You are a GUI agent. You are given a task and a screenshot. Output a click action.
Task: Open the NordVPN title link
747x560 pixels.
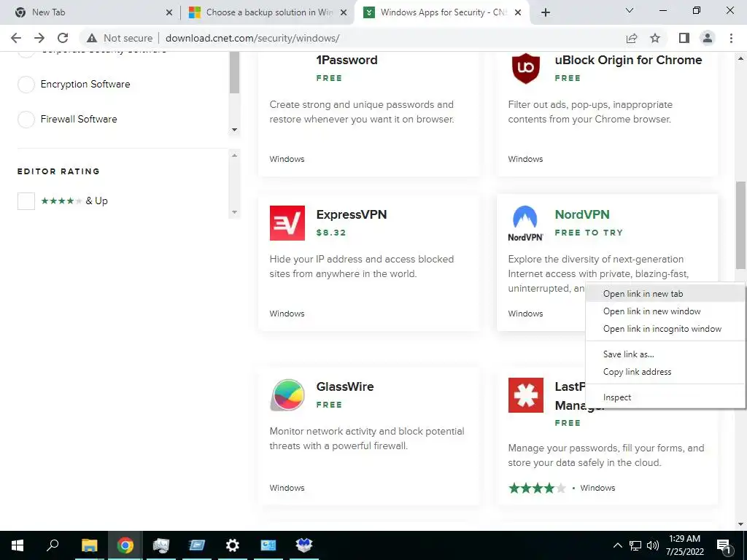click(x=582, y=215)
